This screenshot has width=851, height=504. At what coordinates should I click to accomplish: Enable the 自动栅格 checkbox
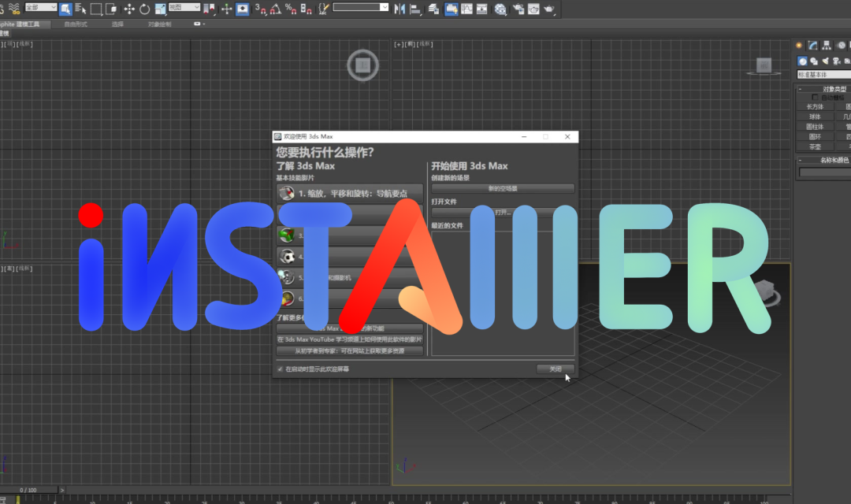[x=815, y=98]
